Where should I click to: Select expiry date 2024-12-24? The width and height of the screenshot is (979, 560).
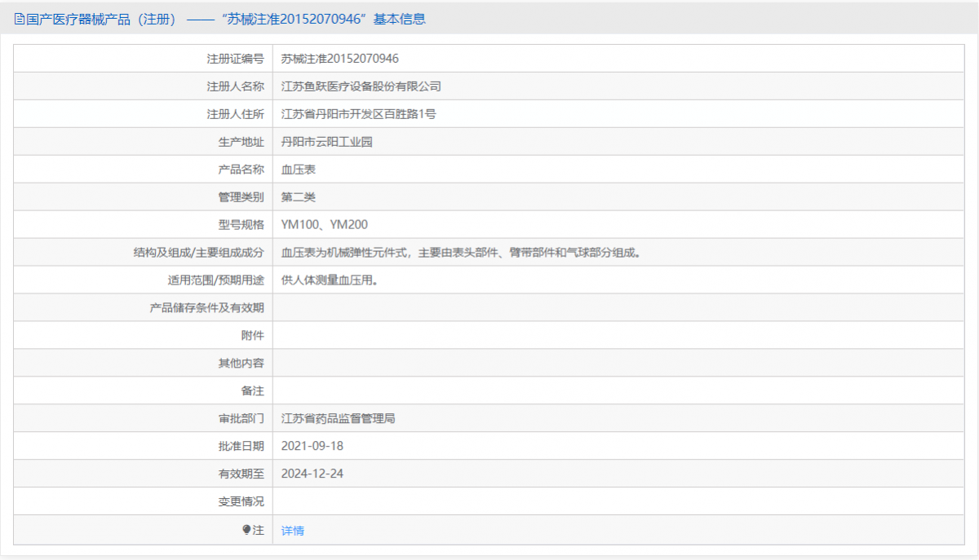click(x=312, y=474)
